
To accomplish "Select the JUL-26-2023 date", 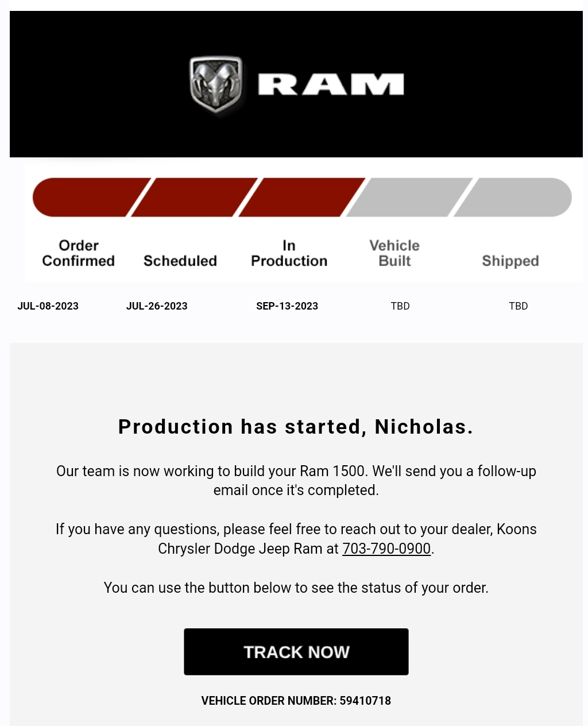I will coord(157,306).
